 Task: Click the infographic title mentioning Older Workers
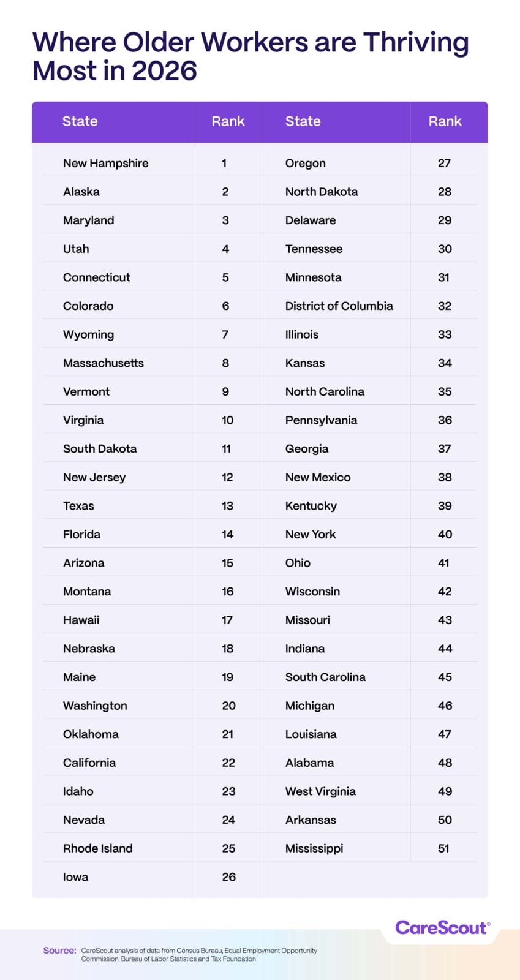(251, 56)
